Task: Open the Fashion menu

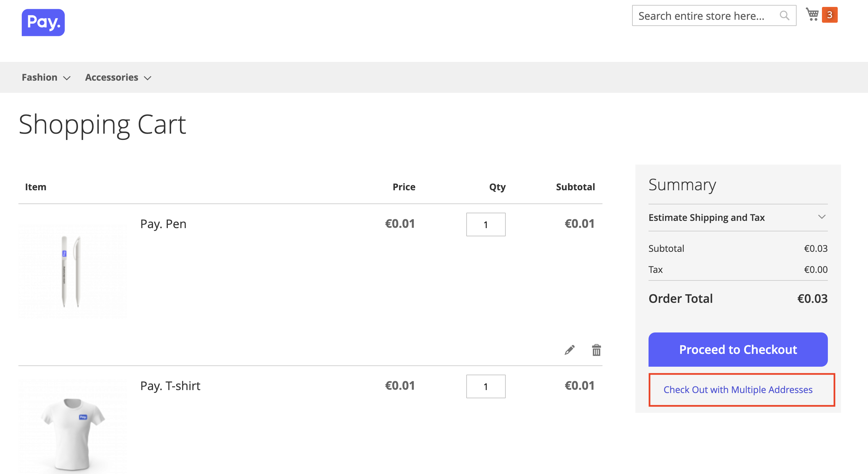Action: pyautogui.click(x=40, y=77)
